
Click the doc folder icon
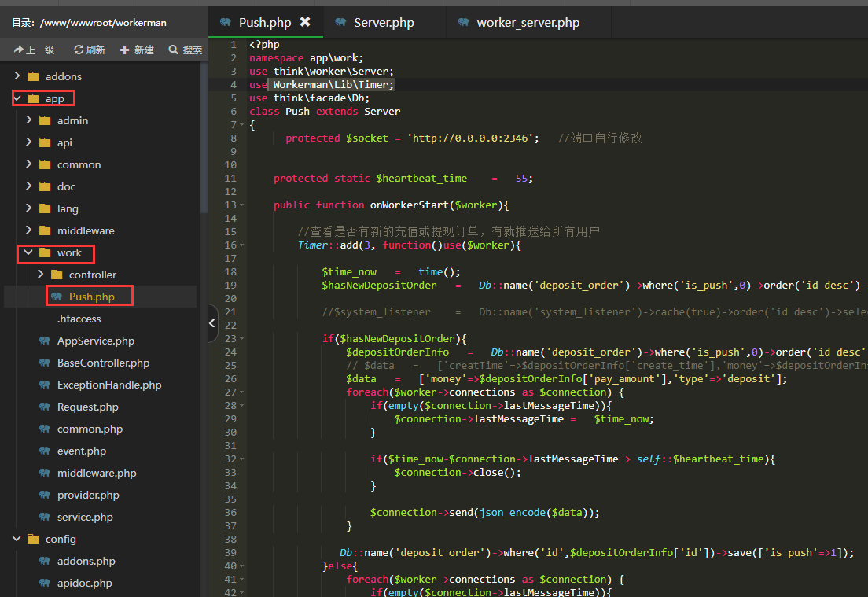(x=46, y=186)
